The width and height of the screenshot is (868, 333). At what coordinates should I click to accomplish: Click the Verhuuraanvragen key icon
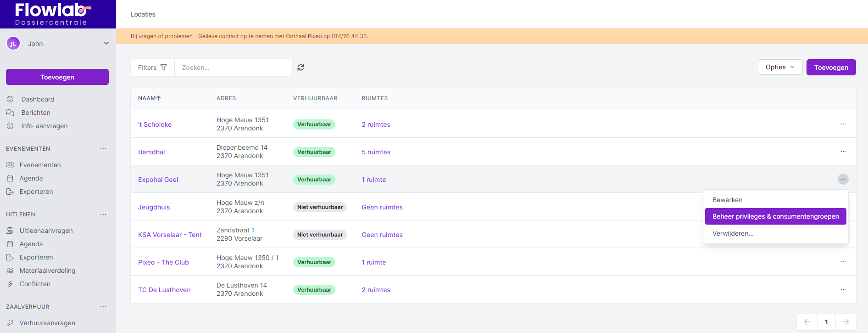coord(10,323)
